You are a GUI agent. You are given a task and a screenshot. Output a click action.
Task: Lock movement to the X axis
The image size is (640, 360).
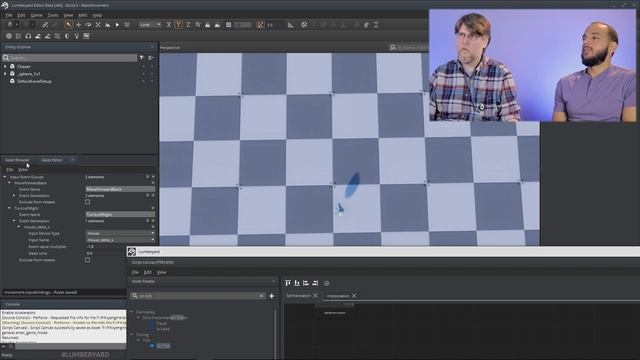tap(169, 25)
